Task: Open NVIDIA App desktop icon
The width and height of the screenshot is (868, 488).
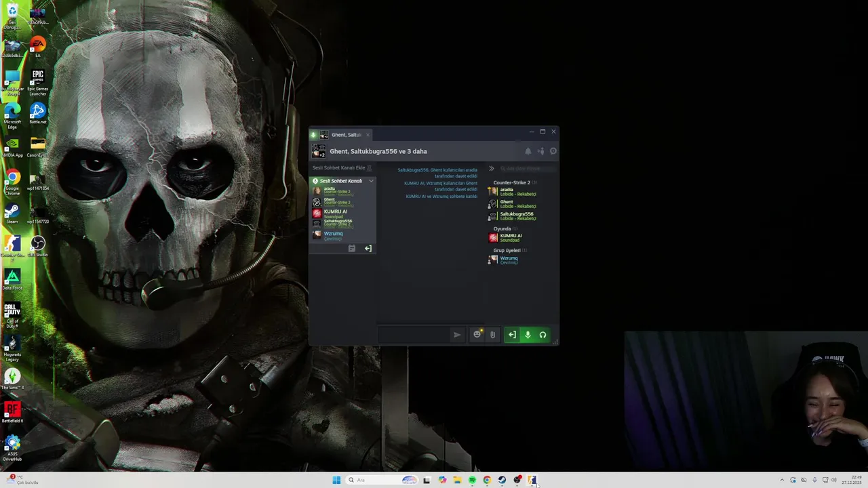Action: [12, 148]
